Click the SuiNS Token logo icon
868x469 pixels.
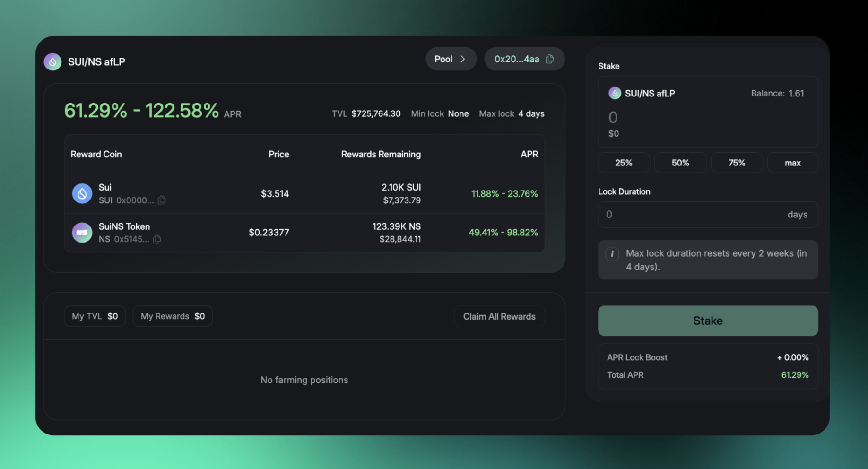pos(82,233)
